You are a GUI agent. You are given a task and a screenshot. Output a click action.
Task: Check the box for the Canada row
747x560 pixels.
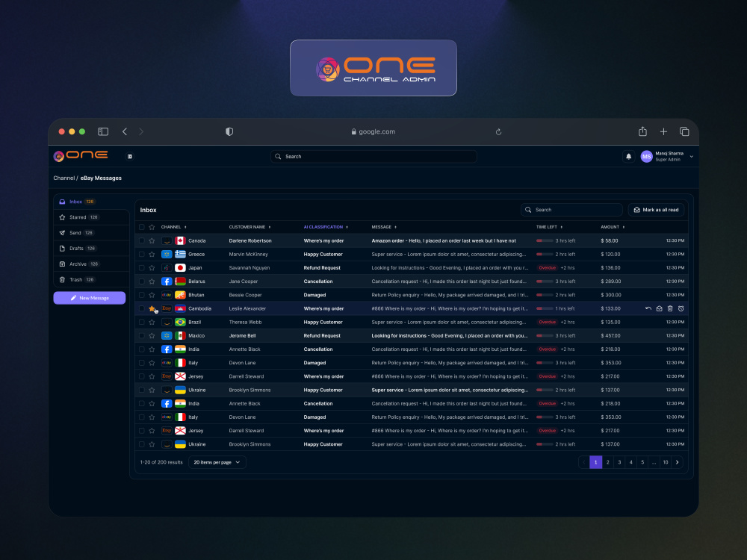click(x=141, y=240)
